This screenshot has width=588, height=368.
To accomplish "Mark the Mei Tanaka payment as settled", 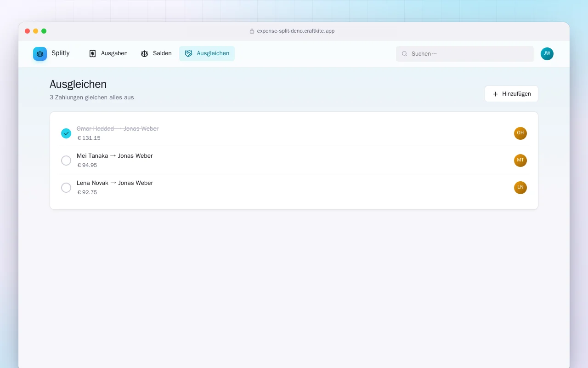I will point(66,161).
